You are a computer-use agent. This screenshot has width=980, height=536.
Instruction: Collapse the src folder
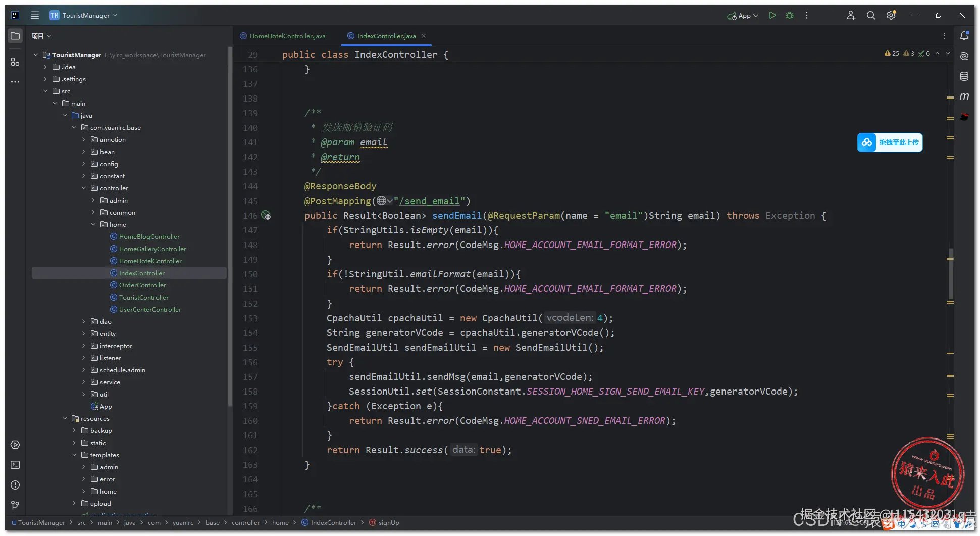[x=45, y=91]
